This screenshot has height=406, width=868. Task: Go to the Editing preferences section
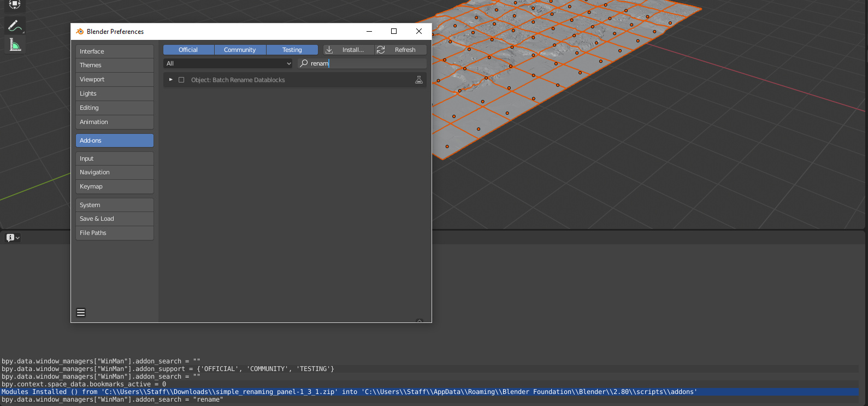coord(115,108)
